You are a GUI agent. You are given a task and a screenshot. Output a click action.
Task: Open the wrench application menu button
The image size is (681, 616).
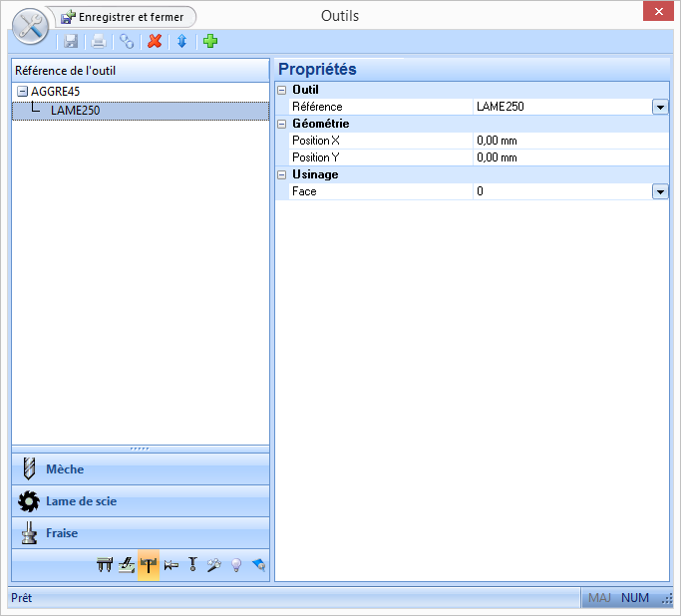(x=31, y=26)
